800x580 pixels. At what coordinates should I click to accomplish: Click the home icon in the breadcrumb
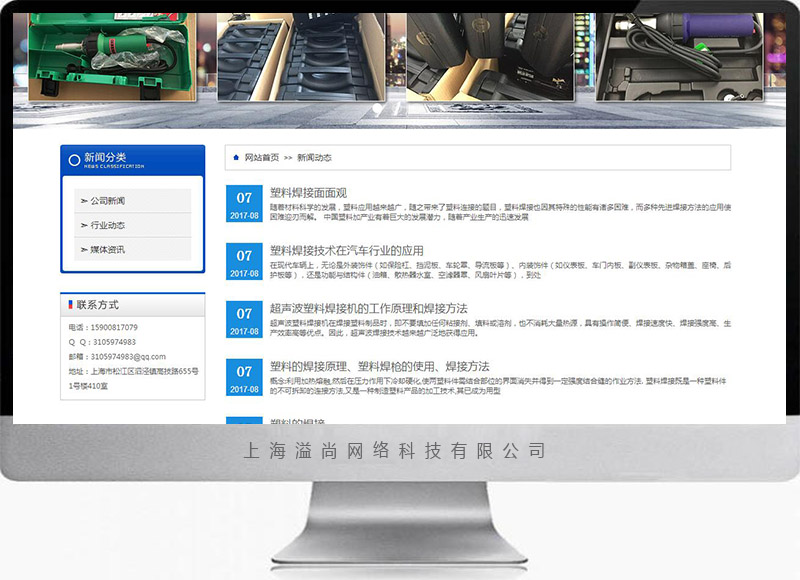coord(236,158)
